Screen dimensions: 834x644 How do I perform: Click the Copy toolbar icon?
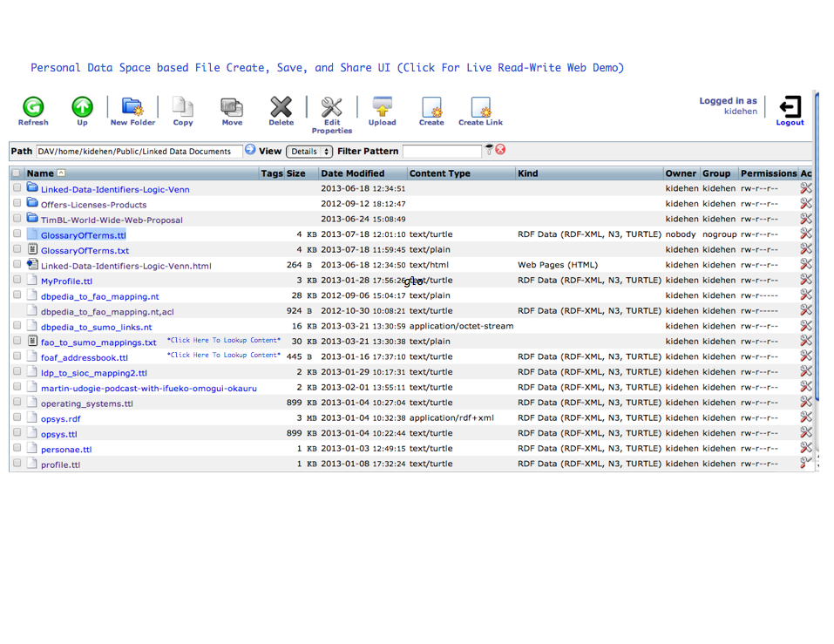coord(183,107)
